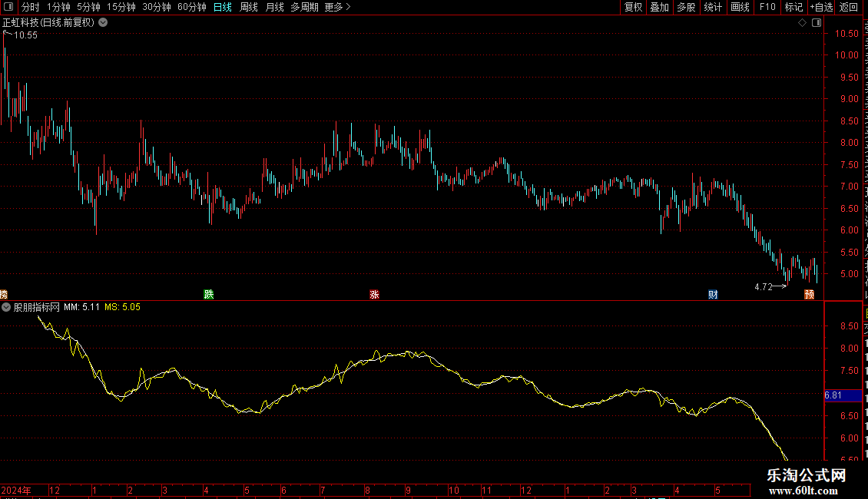The image size is (868, 499).
Task: Click the 榜 event marker at chart left
Action: [3, 294]
